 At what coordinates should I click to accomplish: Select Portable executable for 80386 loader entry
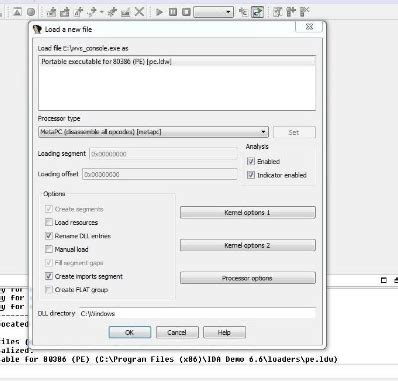(177, 61)
